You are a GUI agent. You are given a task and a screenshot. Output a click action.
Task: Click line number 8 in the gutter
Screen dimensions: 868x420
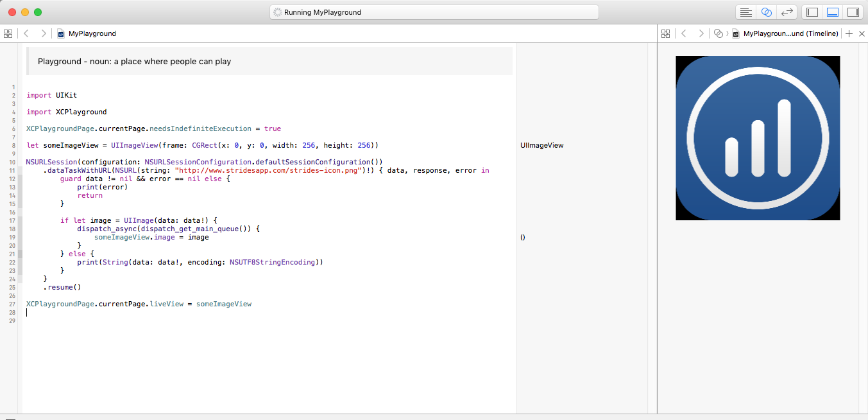coord(13,146)
